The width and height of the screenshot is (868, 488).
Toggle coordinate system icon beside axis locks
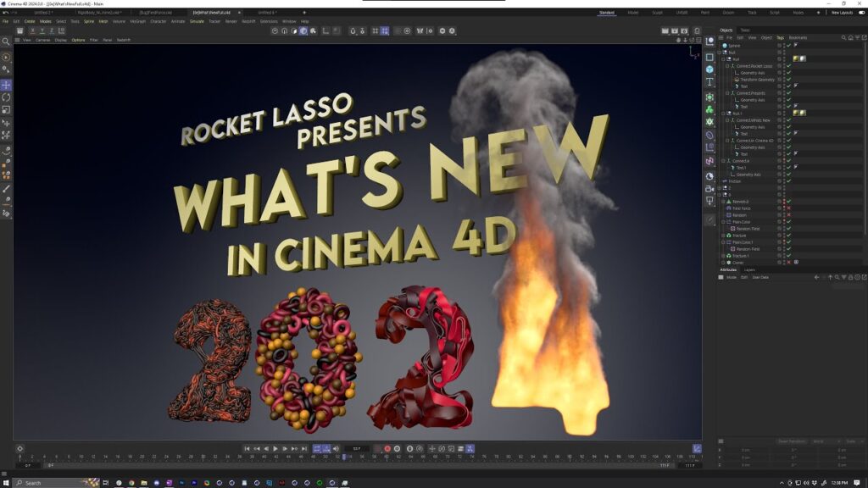pyautogui.click(x=61, y=31)
